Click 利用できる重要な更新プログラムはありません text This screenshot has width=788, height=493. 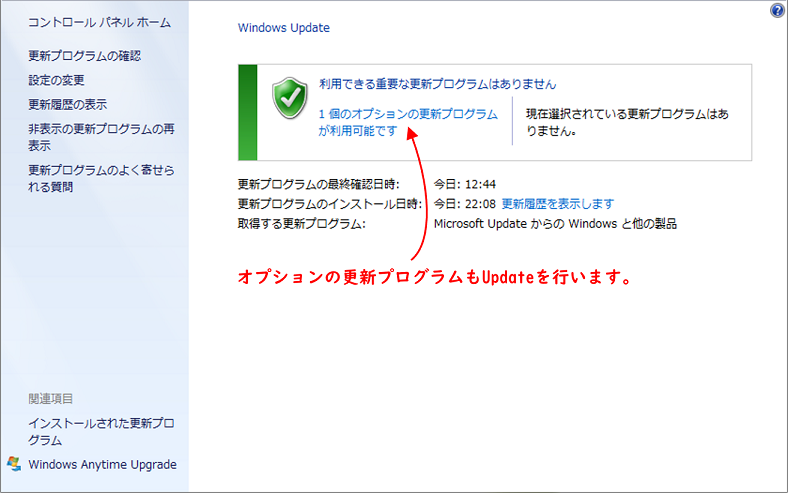(437, 84)
